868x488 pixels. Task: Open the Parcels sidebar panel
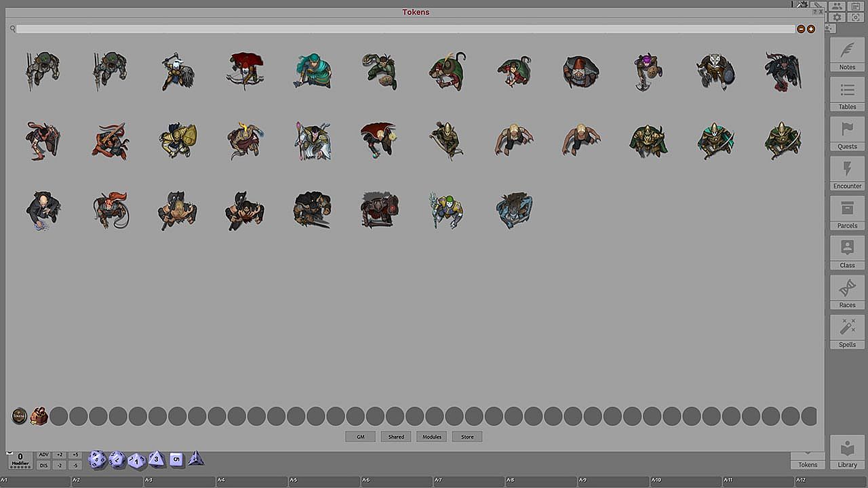tap(847, 213)
